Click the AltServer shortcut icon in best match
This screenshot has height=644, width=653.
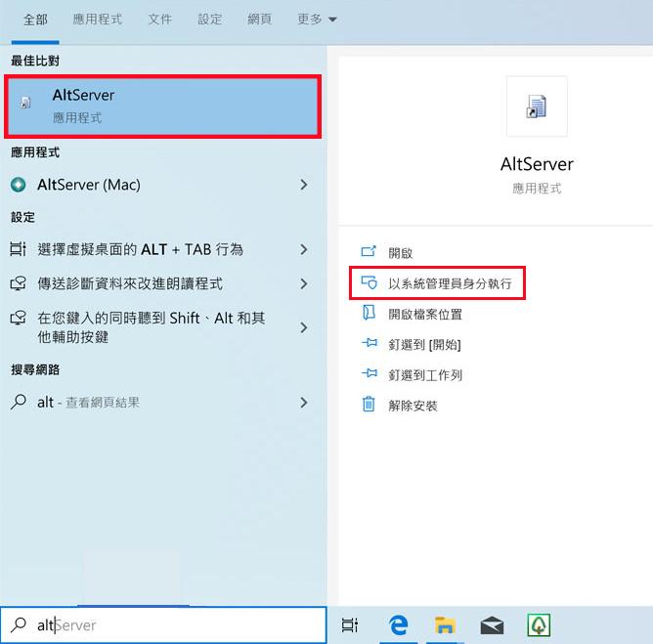(x=25, y=103)
